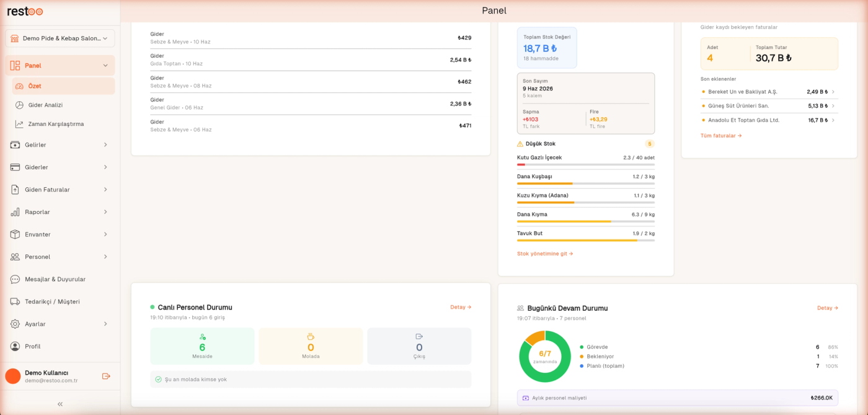Image resolution: width=868 pixels, height=415 pixels.
Task: Click the Çıkış staff count card
Action: 419,346
